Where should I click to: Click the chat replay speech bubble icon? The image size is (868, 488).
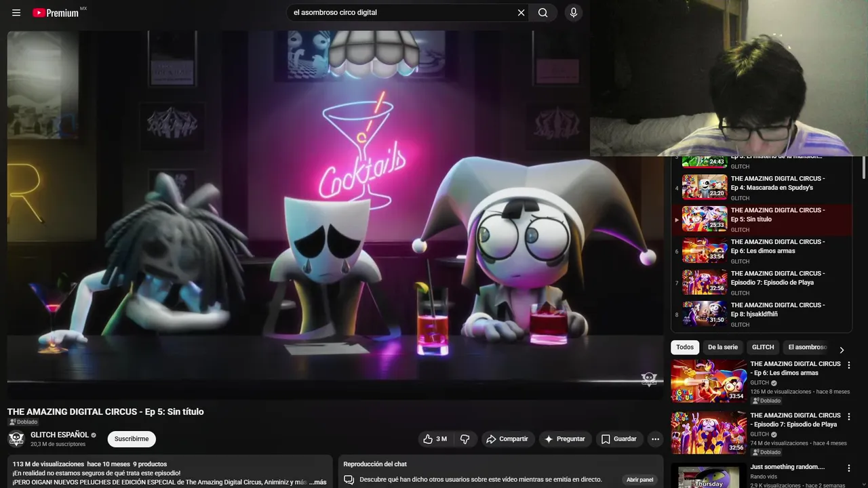pos(349,480)
